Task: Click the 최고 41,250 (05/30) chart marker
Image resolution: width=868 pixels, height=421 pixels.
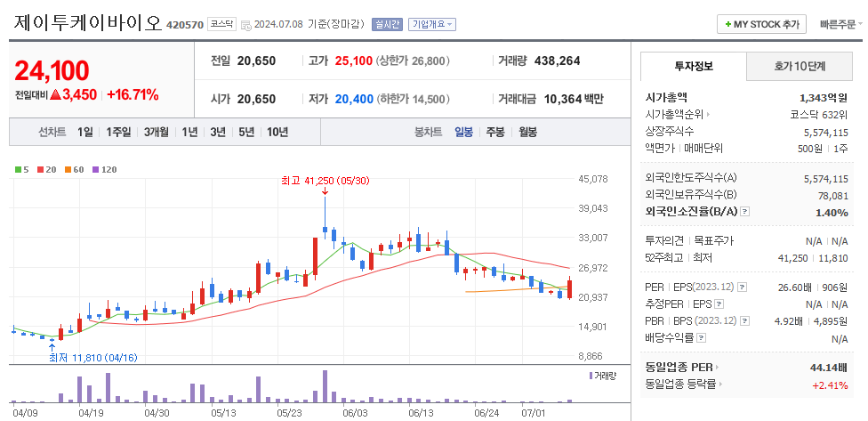Action: (325, 181)
